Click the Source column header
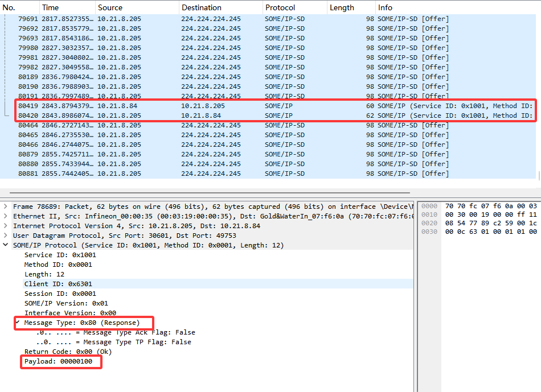 pyautogui.click(x=137, y=7)
